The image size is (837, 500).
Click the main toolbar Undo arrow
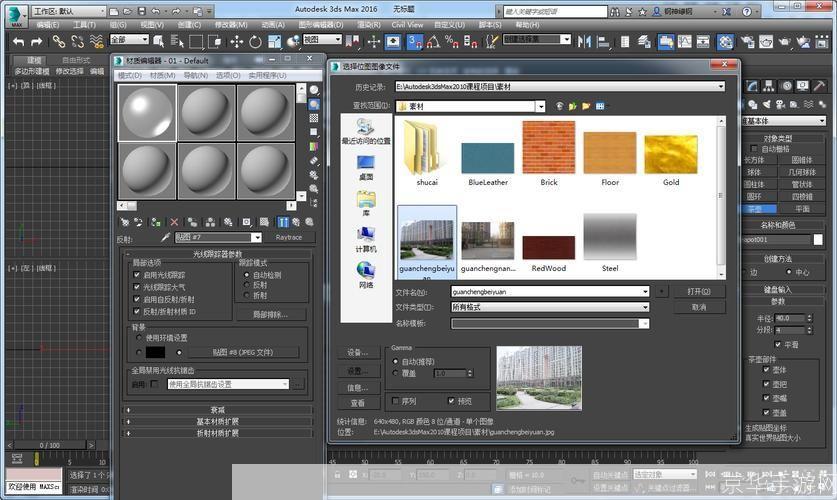(19, 41)
